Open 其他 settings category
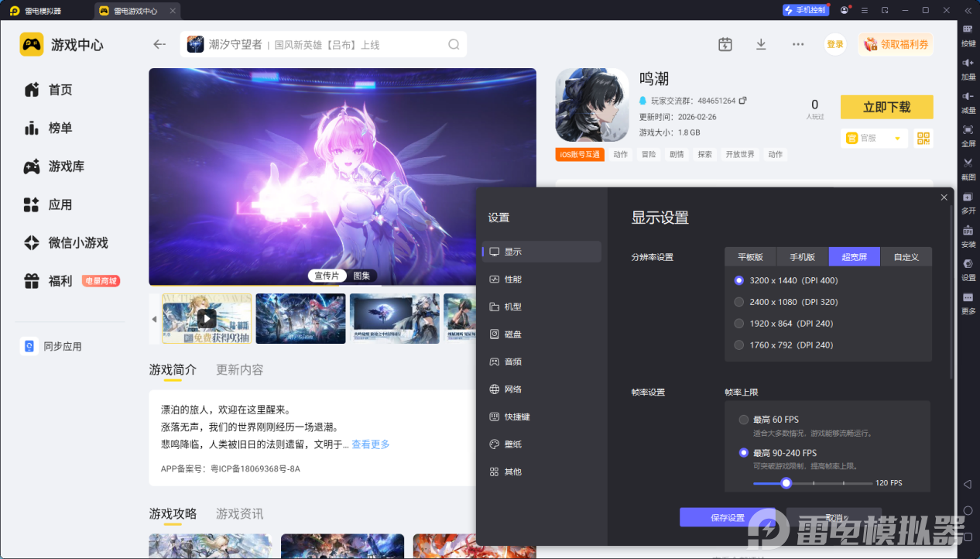The height and width of the screenshot is (559, 980). tap(542, 472)
